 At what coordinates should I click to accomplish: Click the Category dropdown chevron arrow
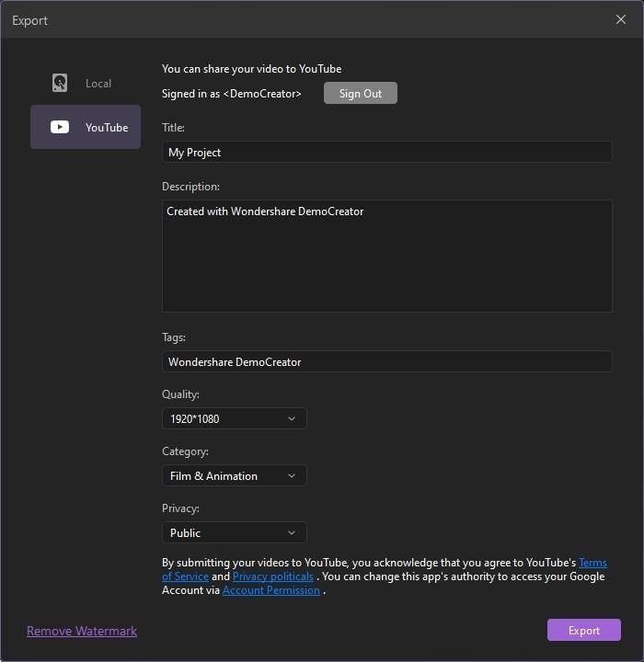point(292,476)
